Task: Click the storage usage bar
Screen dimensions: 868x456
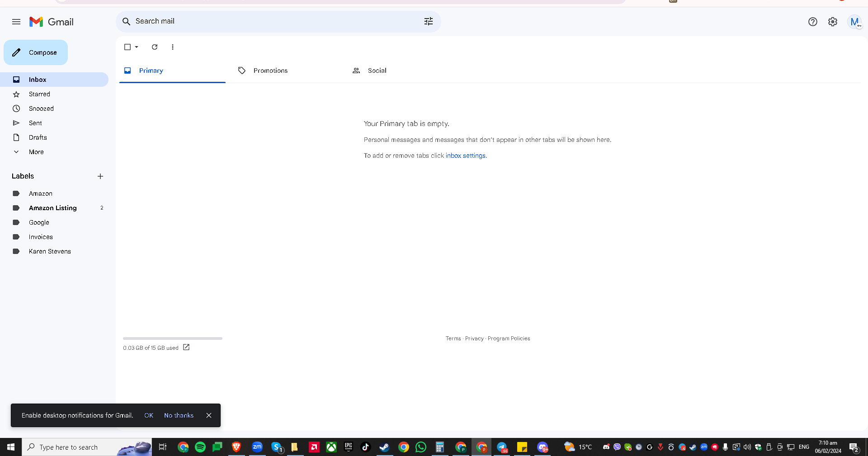Action: coord(173,338)
